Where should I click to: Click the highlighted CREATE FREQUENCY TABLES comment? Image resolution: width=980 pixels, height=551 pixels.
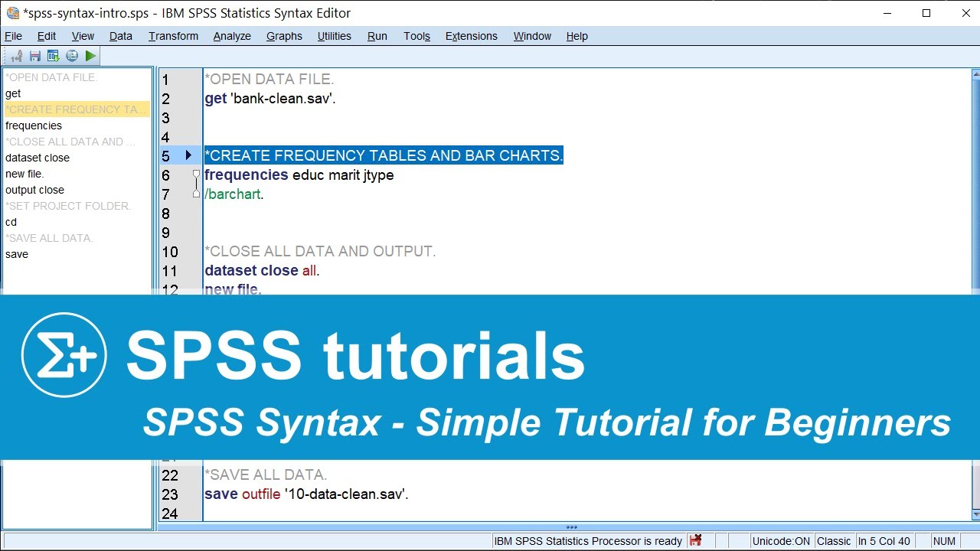[384, 155]
